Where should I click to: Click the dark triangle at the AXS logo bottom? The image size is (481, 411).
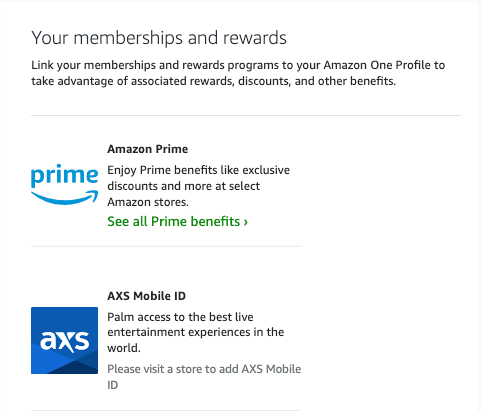(x=74, y=367)
